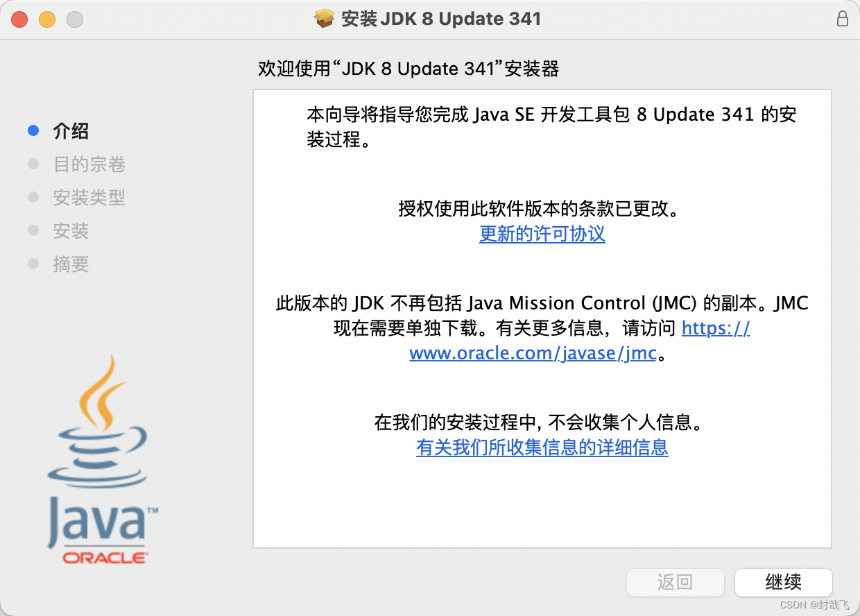Click the package icon in the title bar

click(324, 19)
